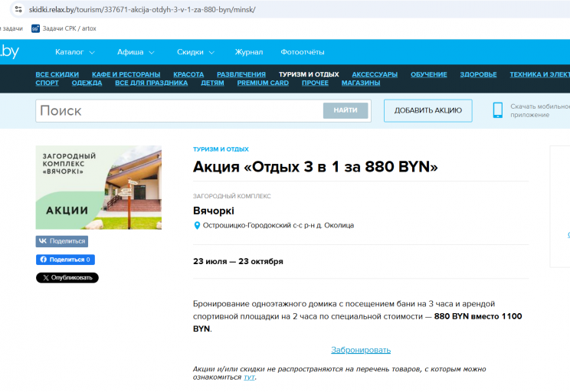Select the ПРОЧЕЕ category

pyautogui.click(x=315, y=83)
